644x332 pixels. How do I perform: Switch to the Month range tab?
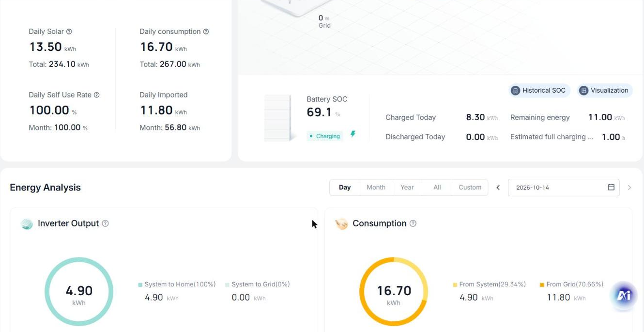tap(376, 188)
